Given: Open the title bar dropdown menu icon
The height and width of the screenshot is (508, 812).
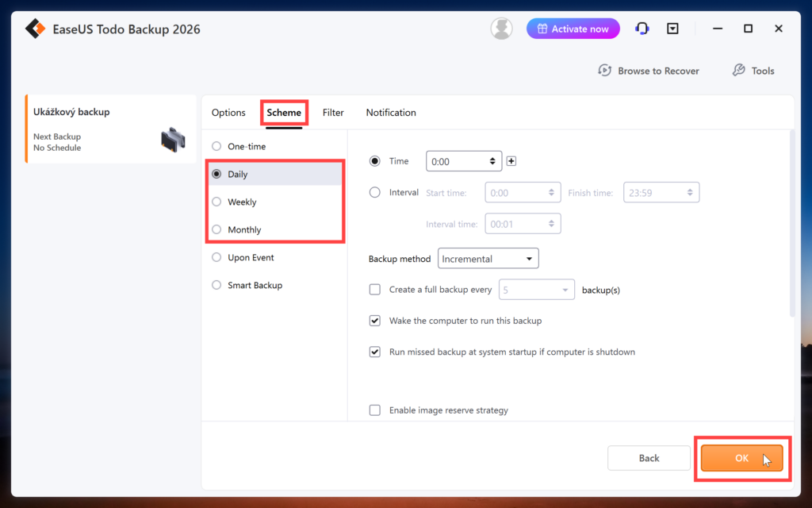Looking at the screenshot, I should (672, 29).
